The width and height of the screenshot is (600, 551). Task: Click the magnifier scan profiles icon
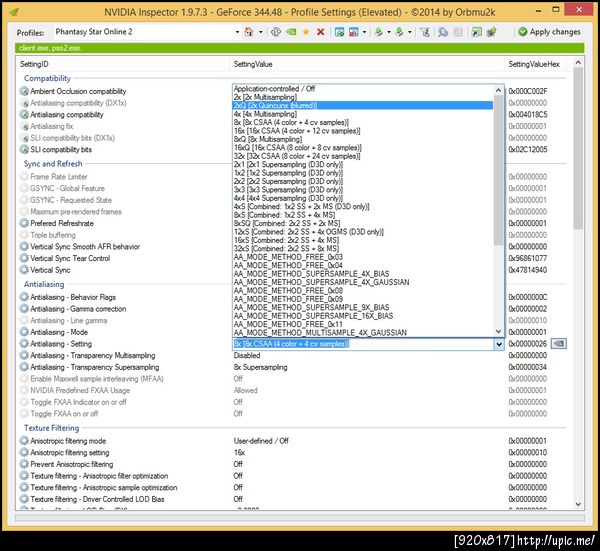tap(443, 32)
